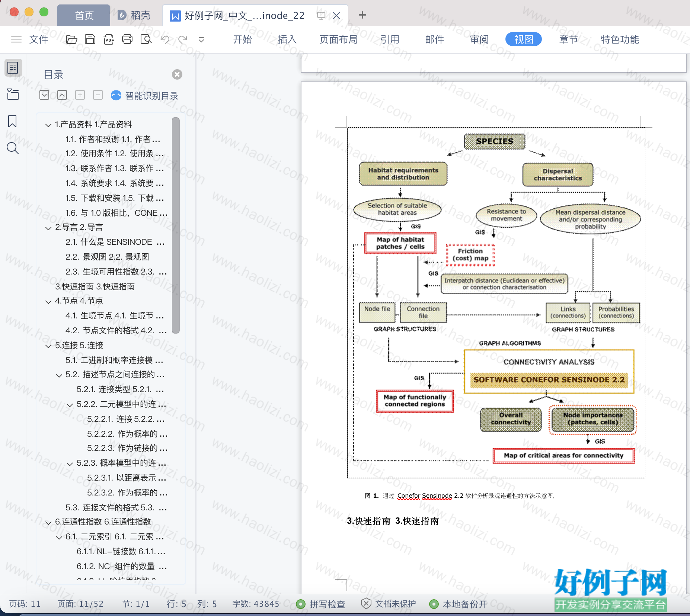Go to 6.1.2. NC-组件的数量 heading

coord(122,566)
